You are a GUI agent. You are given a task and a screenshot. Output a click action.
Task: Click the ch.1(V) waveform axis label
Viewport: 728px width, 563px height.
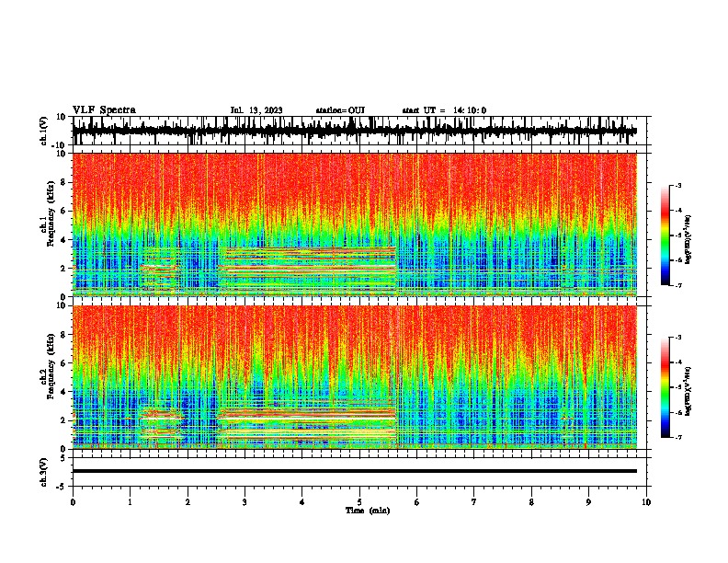click(44, 131)
